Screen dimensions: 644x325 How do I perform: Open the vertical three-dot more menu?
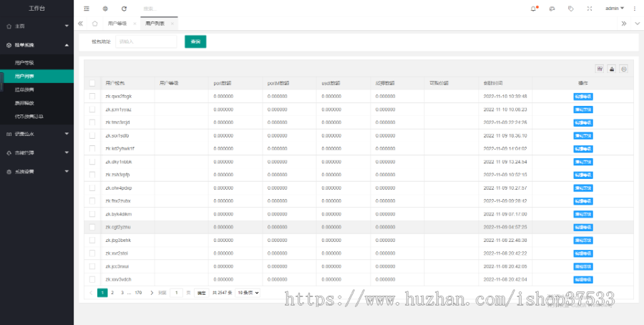point(635,9)
